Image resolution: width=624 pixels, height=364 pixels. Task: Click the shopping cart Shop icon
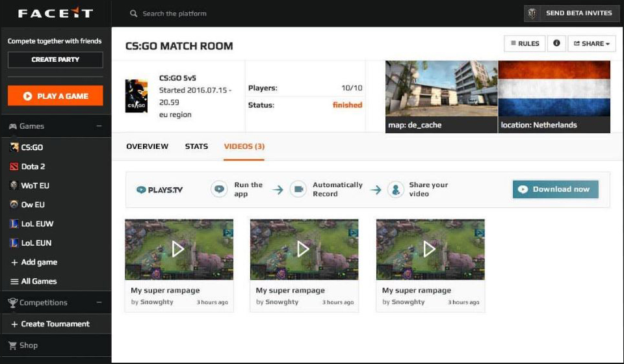point(13,345)
